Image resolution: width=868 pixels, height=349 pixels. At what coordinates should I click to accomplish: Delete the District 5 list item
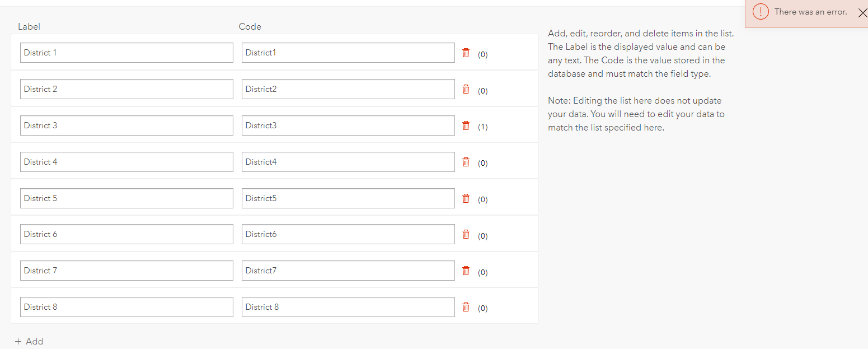tap(466, 198)
